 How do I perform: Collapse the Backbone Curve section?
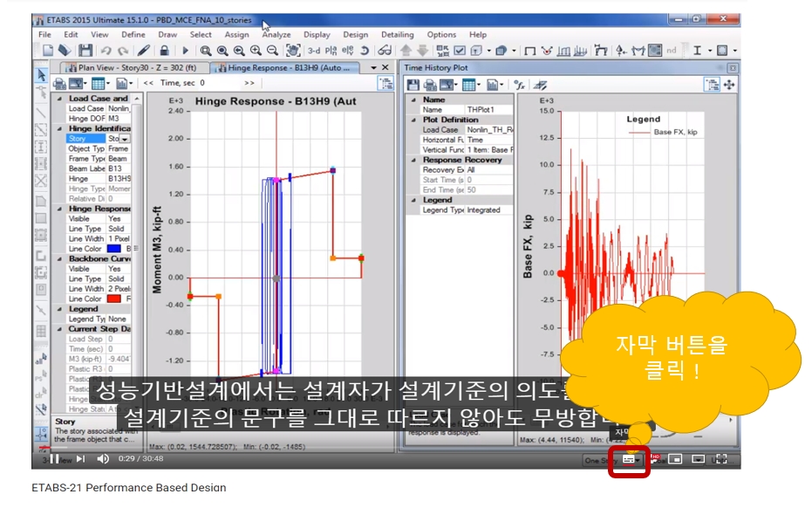[59, 258]
